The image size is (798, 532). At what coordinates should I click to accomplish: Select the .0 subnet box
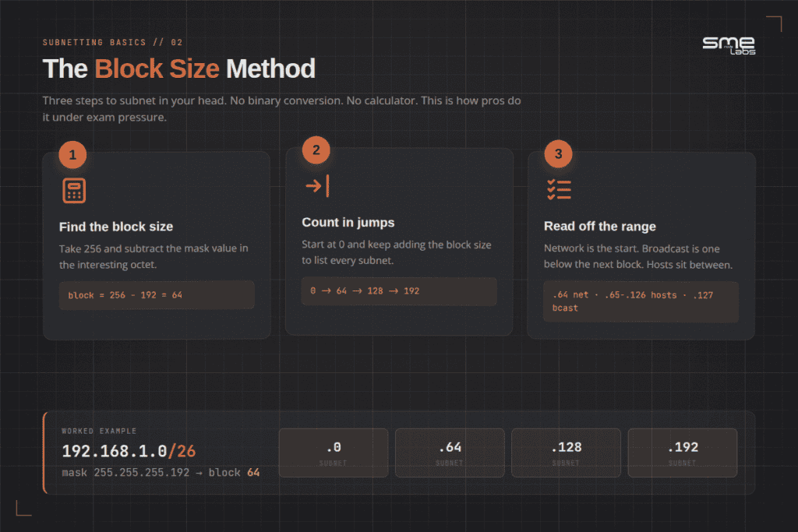334,453
